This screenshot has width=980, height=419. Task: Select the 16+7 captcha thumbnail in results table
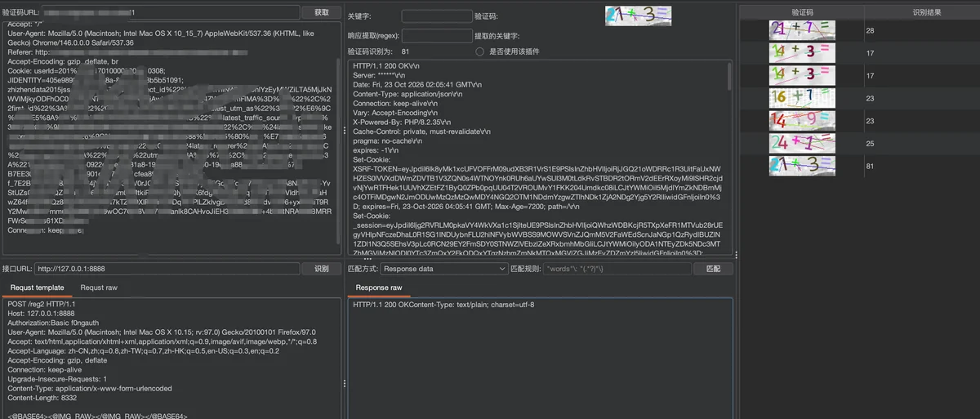pyautogui.click(x=802, y=98)
